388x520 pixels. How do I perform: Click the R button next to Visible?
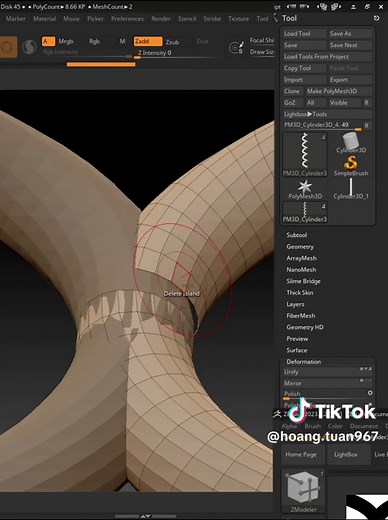pos(366,103)
